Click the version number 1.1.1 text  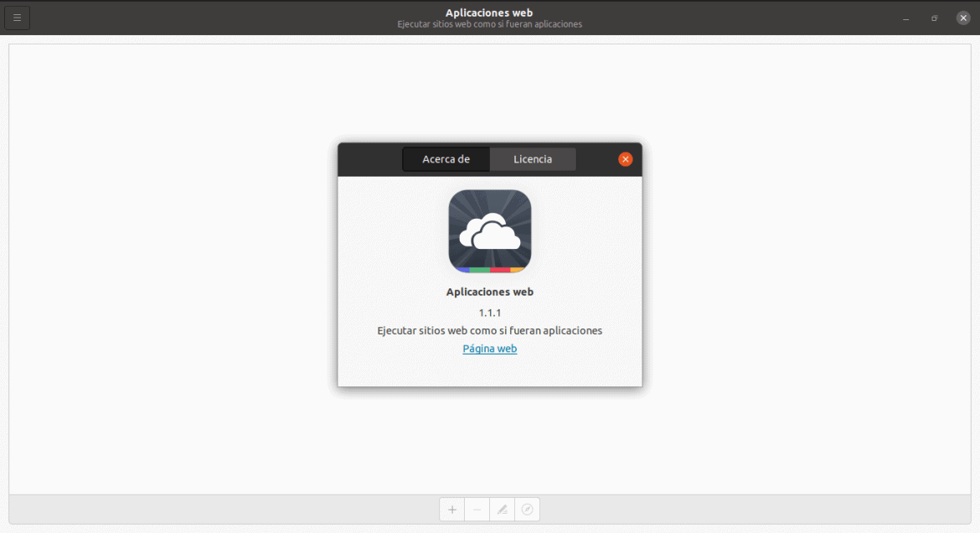490,312
